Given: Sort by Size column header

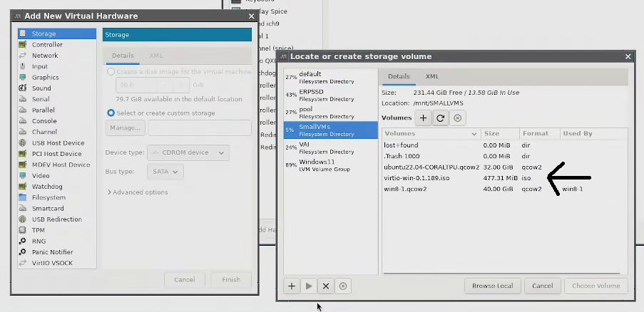Looking at the screenshot, I should tap(500, 134).
